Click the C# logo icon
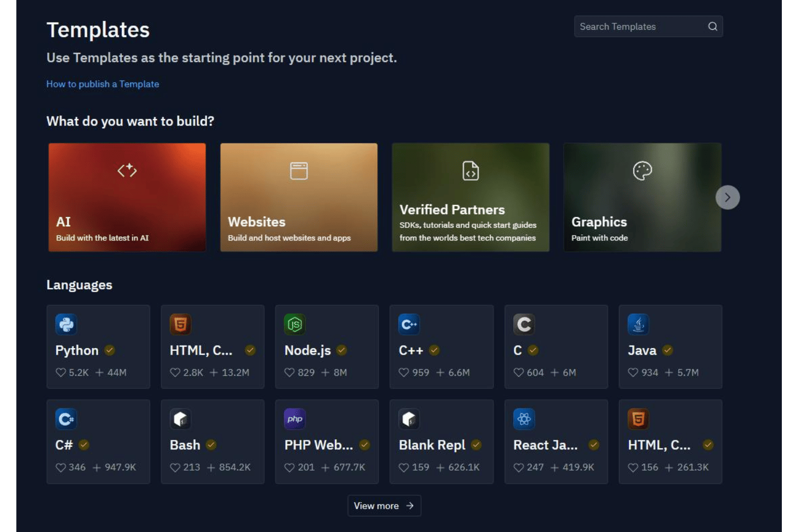798x532 pixels. pos(66,419)
